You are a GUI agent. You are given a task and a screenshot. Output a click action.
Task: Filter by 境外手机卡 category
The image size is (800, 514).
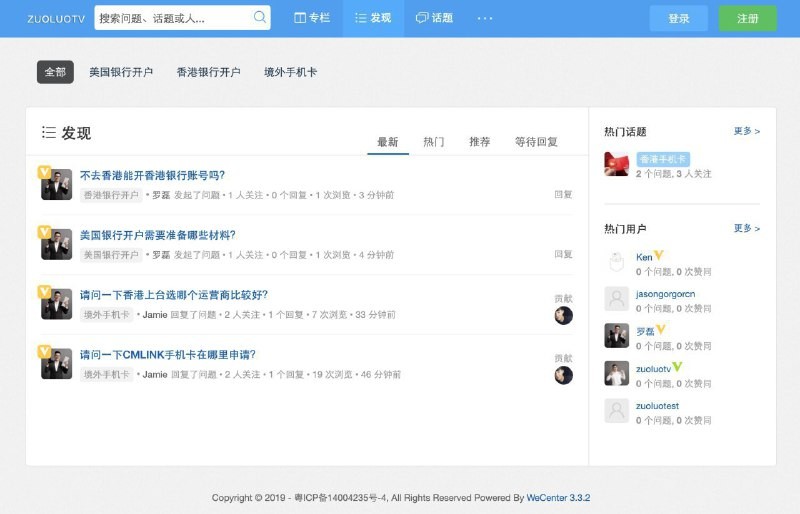[291, 72]
